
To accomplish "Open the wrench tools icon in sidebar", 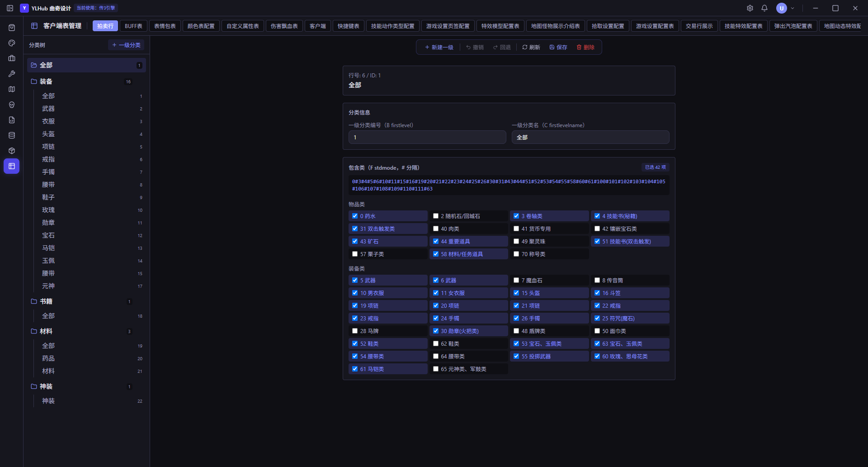I will [12, 74].
